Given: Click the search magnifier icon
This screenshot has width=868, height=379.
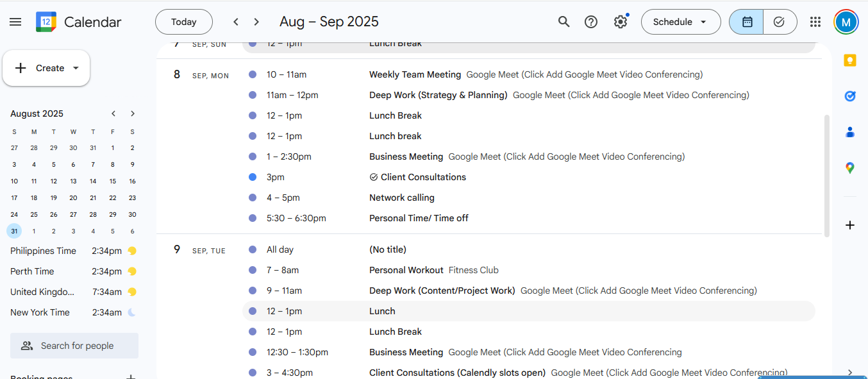Looking at the screenshot, I should 563,22.
